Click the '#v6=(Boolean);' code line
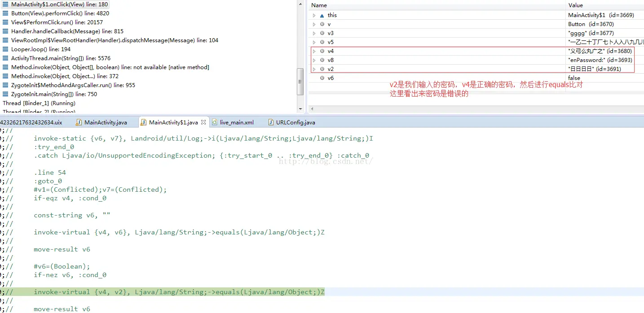The image size is (644, 313). click(x=62, y=266)
